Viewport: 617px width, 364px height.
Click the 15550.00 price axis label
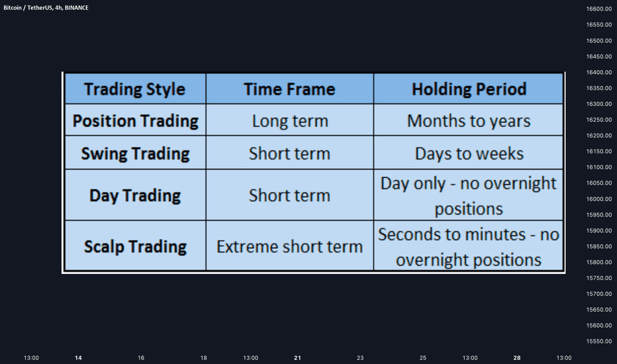click(x=599, y=341)
